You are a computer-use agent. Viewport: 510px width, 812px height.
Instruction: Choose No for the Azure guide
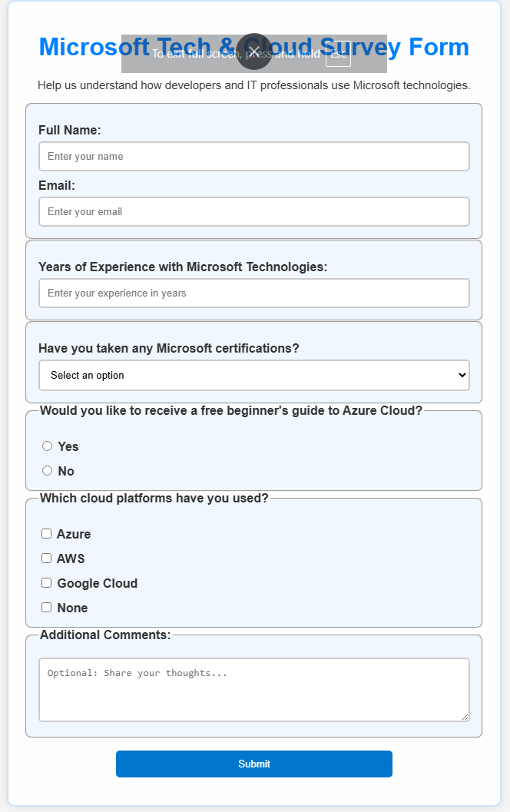tap(48, 471)
